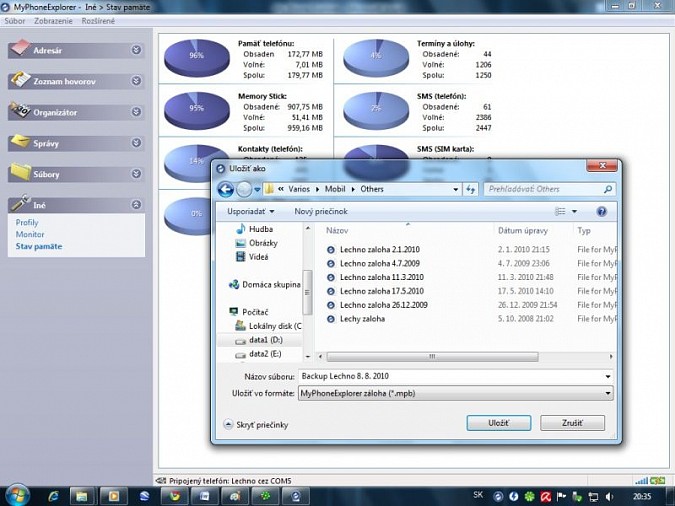Click the Počítač computer icon
Image resolution: width=675 pixels, height=506 pixels.
(x=234, y=311)
